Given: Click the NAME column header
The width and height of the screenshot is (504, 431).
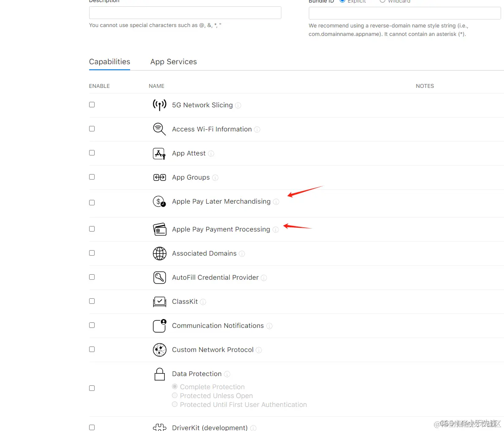Looking at the screenshot, I should [x=157, y=86].
